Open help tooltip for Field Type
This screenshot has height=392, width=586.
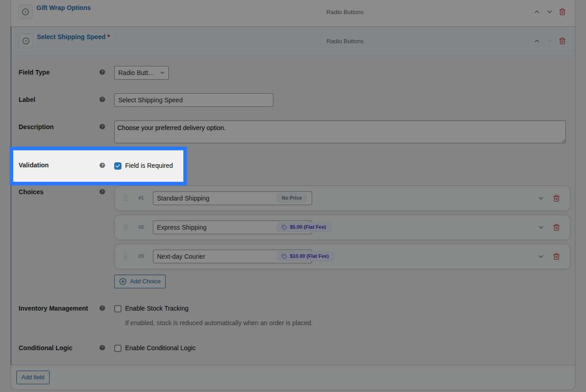(x=102, y=72)
